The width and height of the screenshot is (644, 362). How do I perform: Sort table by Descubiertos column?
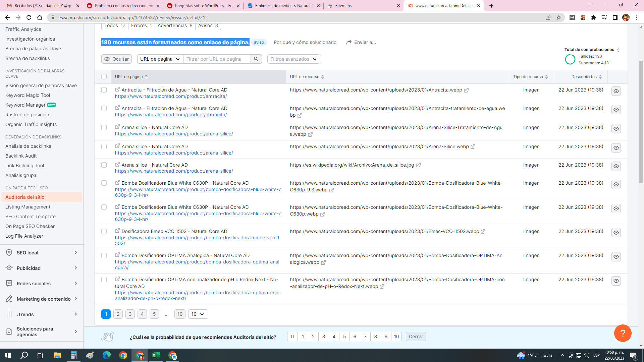point(586,77)
